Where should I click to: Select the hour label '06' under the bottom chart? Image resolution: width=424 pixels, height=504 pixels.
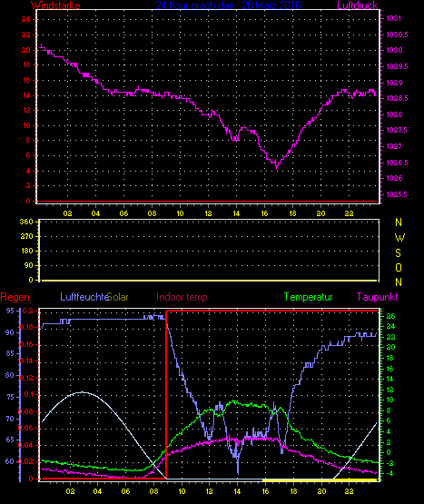tap(125, 491)
